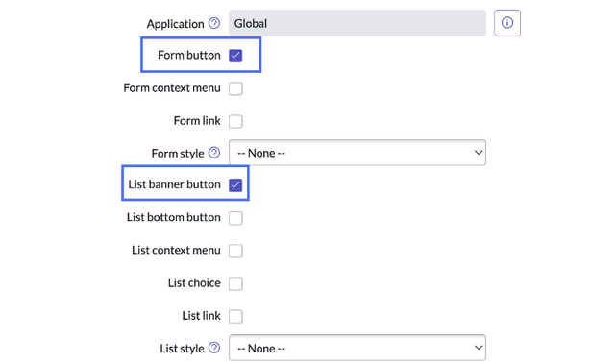Click the List choice label text
The image size is (591, 364).
click(x=194, y=282)
